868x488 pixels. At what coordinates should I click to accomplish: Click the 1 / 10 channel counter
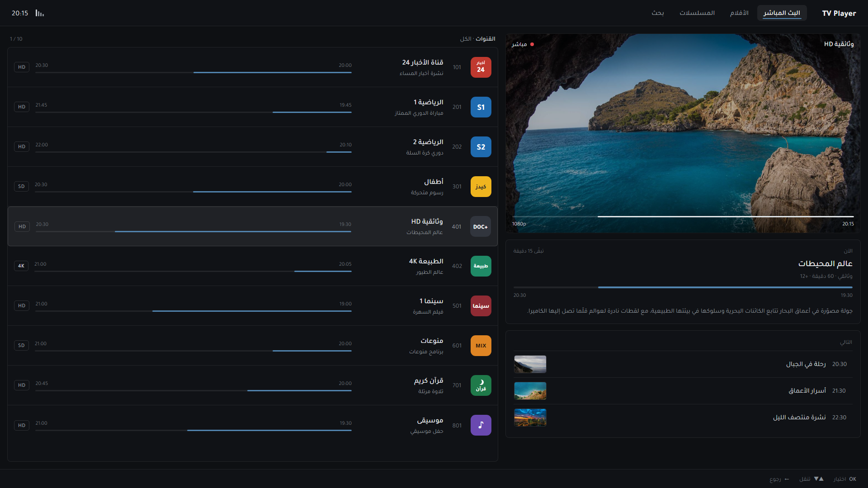point(16,39)
